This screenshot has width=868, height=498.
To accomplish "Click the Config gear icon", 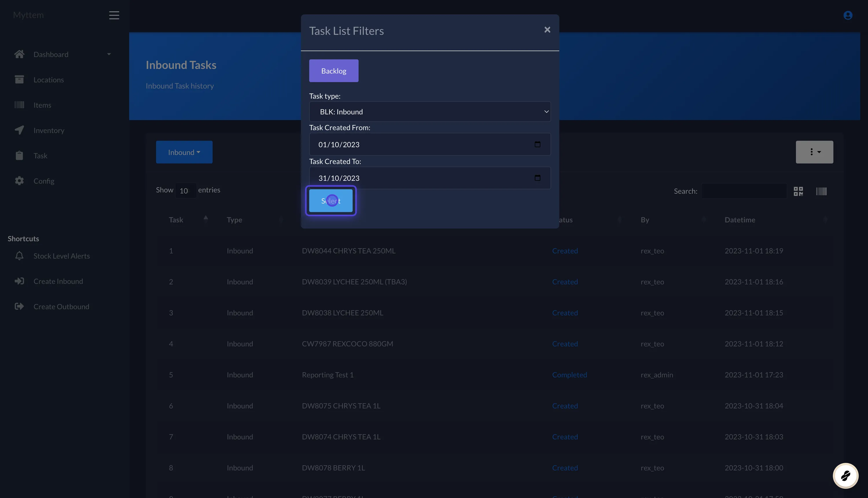I will [19, 181].
